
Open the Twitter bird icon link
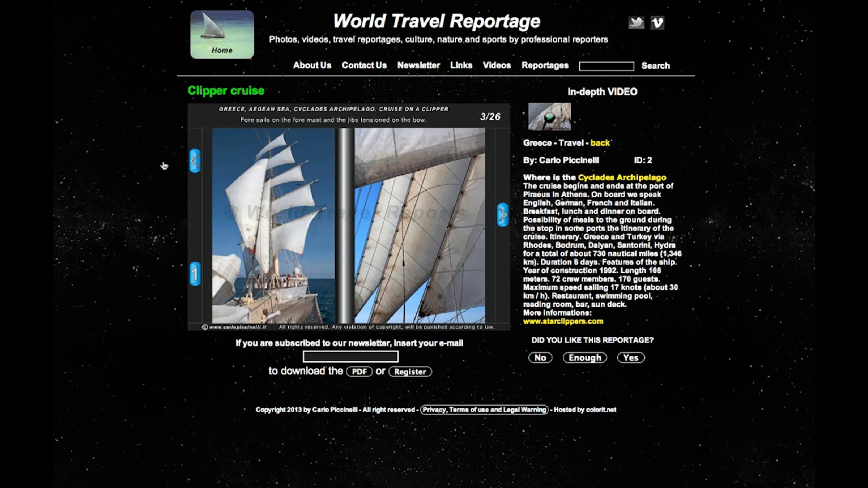pos(636,22)
